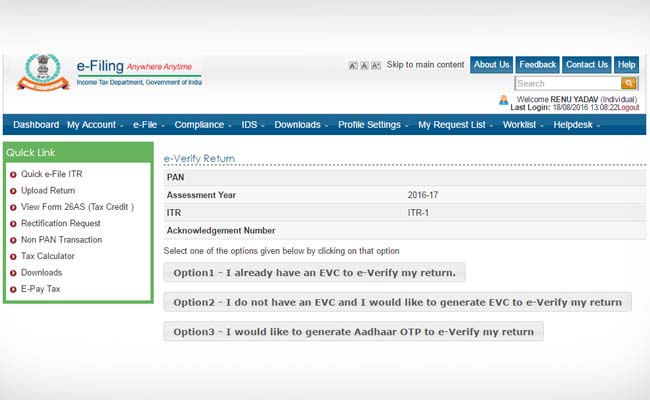The image size is (650, 400).
Task: Click the Logout link
Action: coord(628,107)
